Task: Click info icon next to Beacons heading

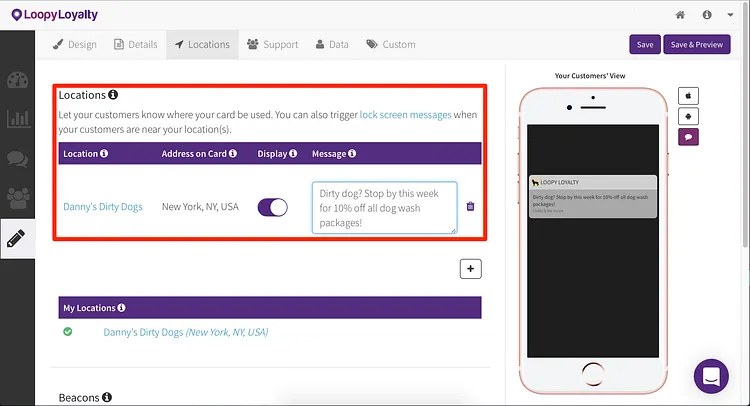Action: [x=107, y=397]
